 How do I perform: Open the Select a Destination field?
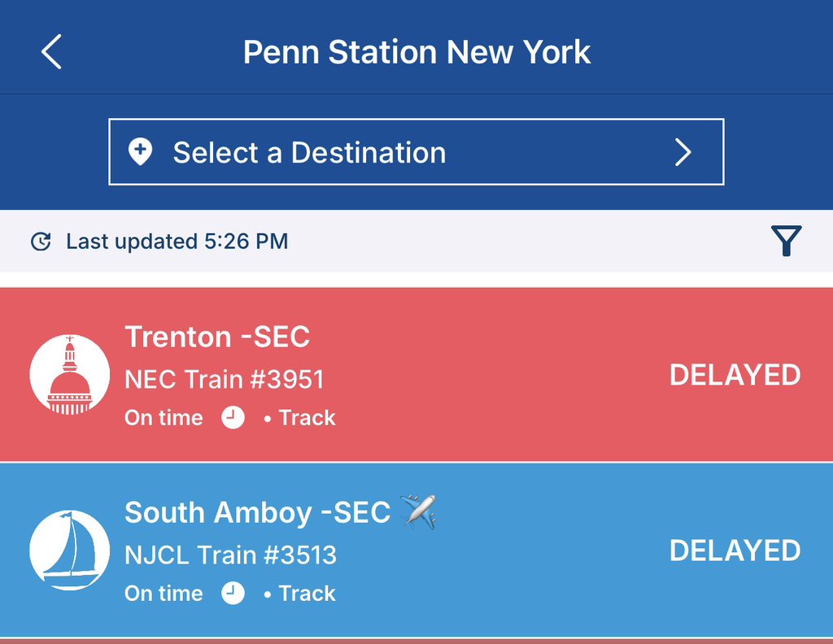(x=416, y=152)
